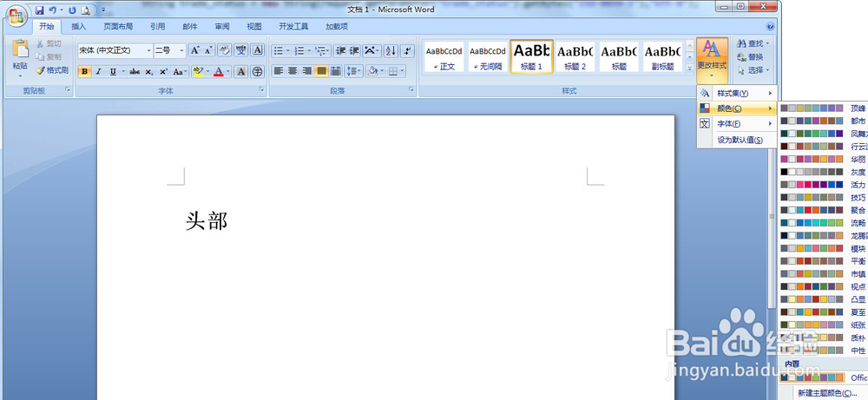Apply distributed alignment
The width and height of the screenshot is (868, 400).
coord(335,71)
